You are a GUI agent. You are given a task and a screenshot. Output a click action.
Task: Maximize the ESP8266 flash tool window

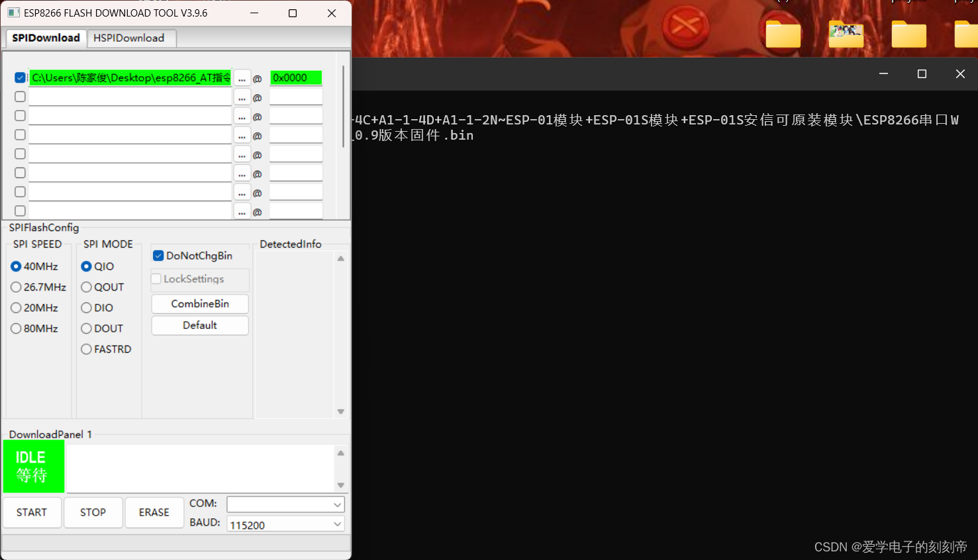point(293,13)
